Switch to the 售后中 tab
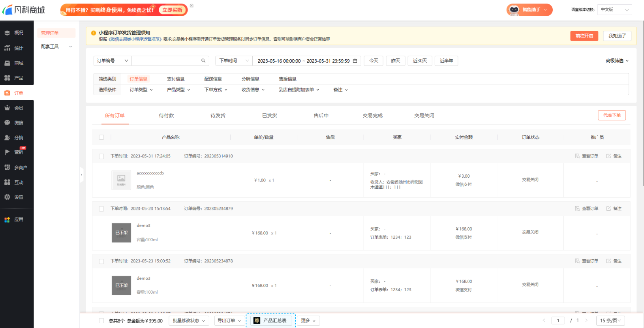 coord(321,116)
